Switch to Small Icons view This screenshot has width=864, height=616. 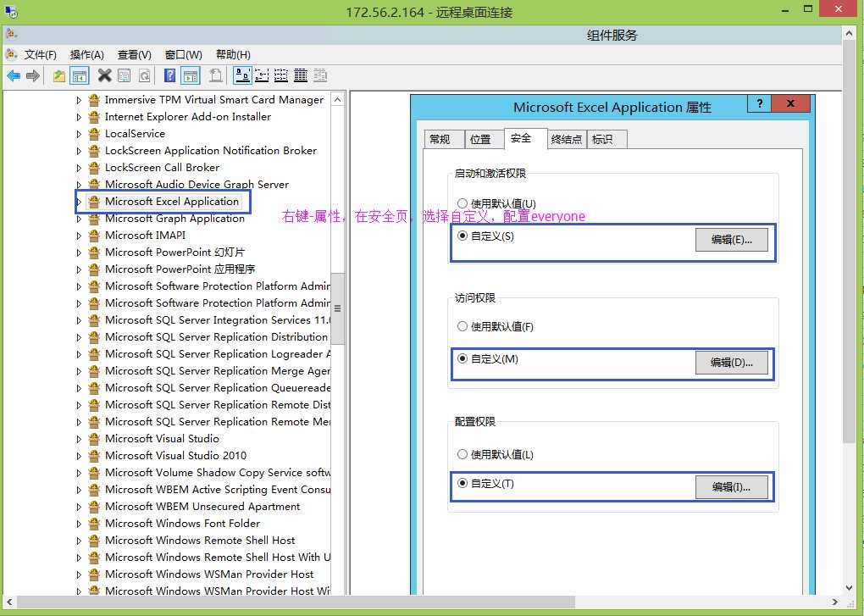[262, 75]
